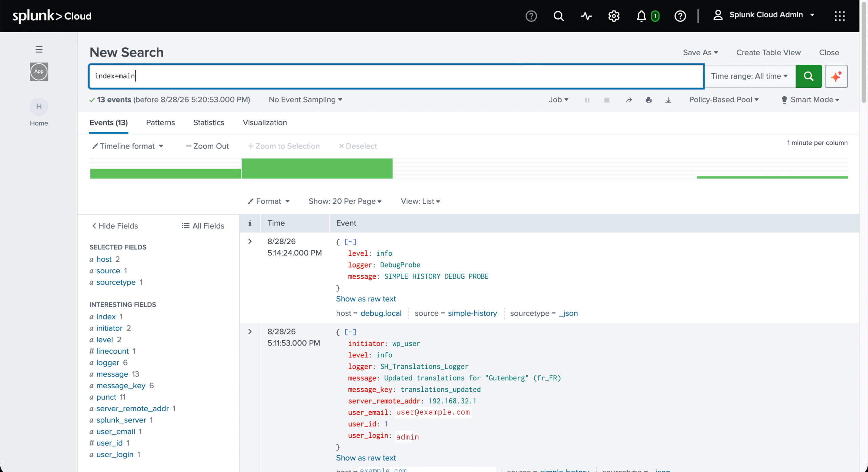Open No Event Sampling dropdown
This screenshot has height=472, width=868.
coord(305,100)
